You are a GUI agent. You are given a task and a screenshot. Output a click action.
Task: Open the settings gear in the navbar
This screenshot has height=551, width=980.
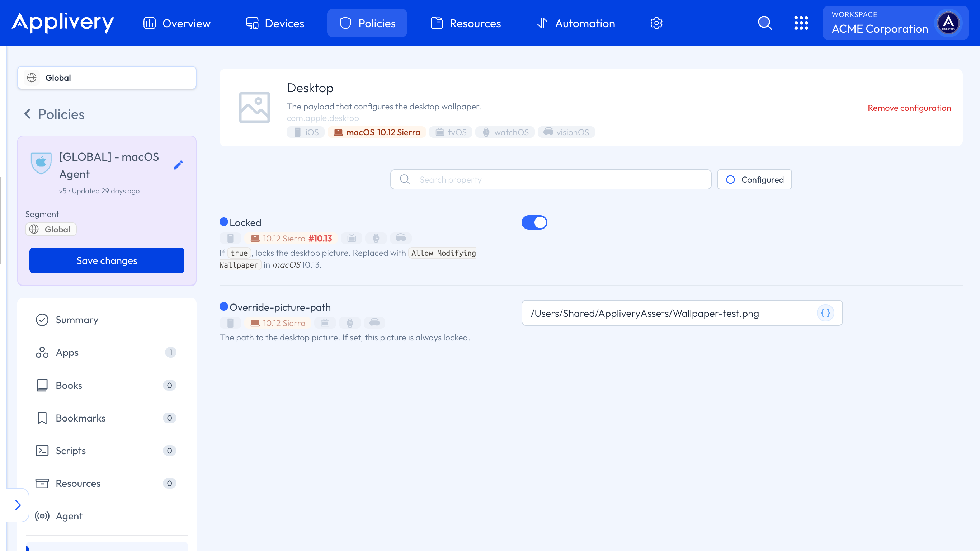[x=656, y=23]
